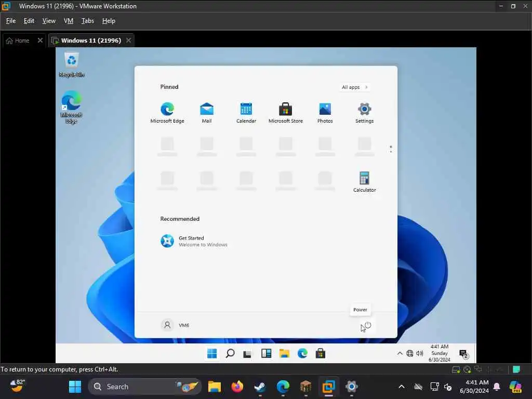Open Microsoft Edge from the pinned apps

point(167,113)
